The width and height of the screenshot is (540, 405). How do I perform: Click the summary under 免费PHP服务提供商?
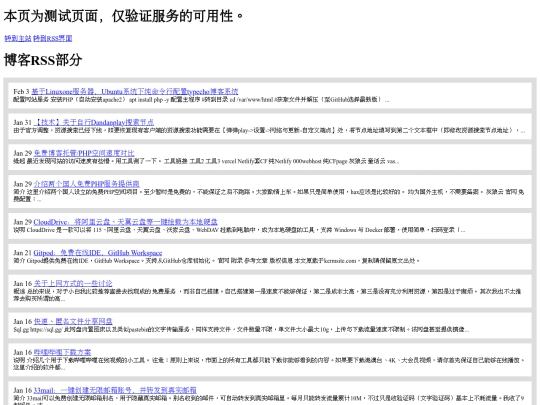[x=269, y=195]
